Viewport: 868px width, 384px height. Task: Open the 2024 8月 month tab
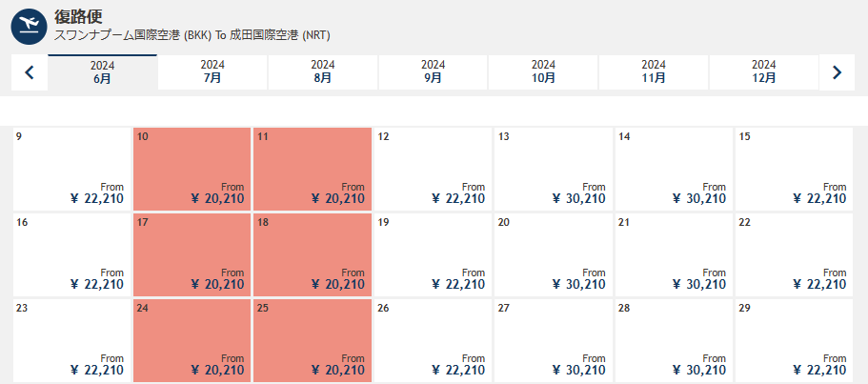click(x=323, y=72)
